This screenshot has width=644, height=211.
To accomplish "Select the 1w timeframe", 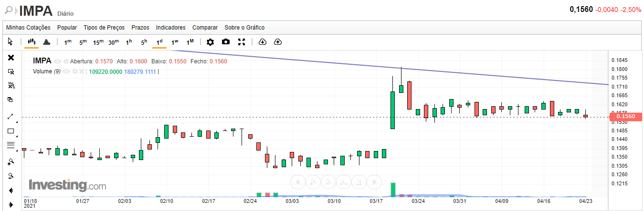I will (175, 42).
